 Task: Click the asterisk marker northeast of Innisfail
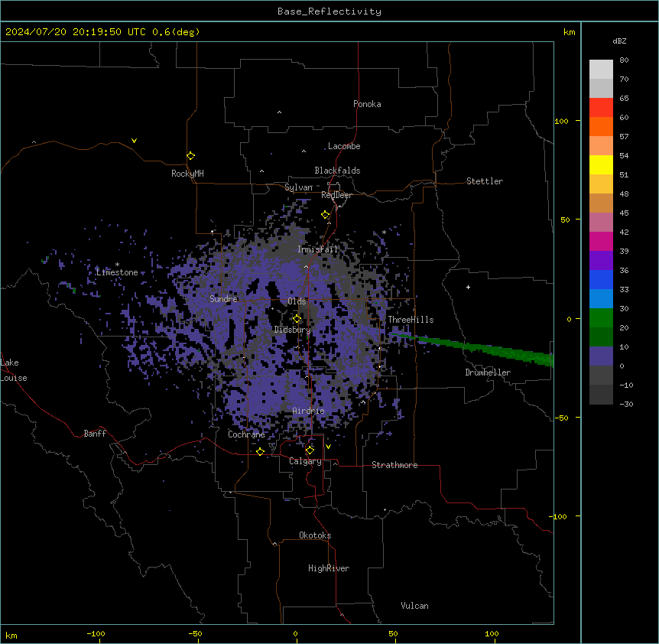tap(384, 233)
